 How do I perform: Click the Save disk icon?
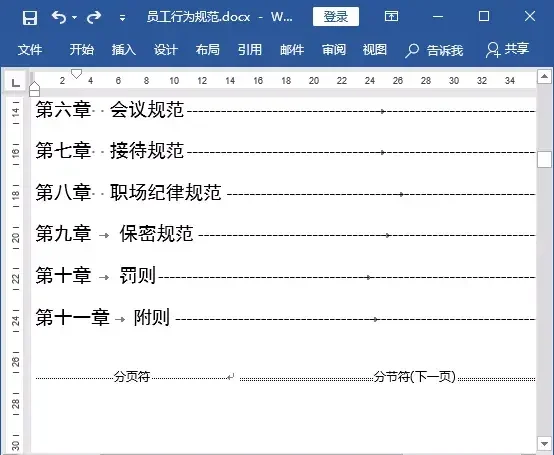click(x=30, y=17)
